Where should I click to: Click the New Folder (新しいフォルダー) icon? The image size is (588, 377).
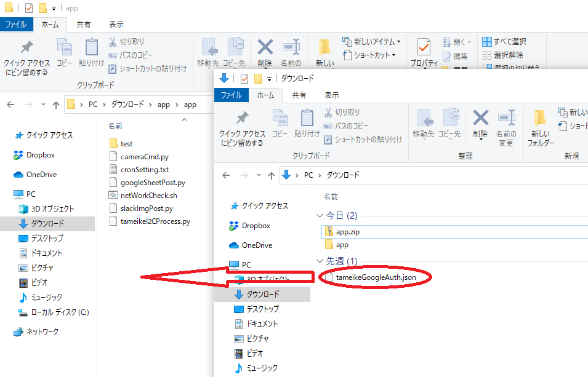point(540,118)
